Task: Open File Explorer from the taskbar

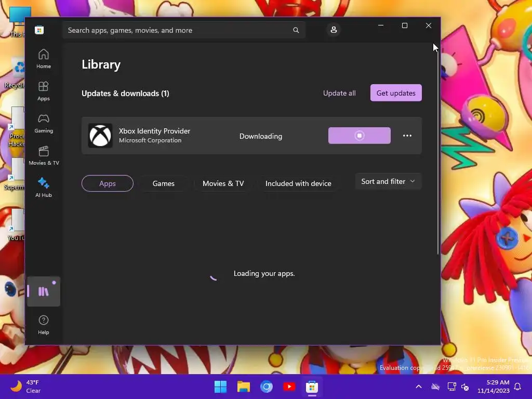Action: click(244, 387)
